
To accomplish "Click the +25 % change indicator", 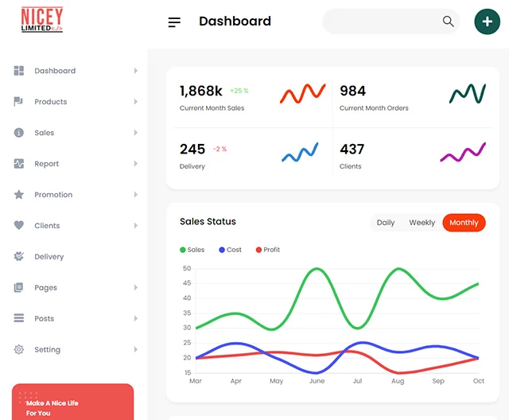I will click(x=239, y=91).
